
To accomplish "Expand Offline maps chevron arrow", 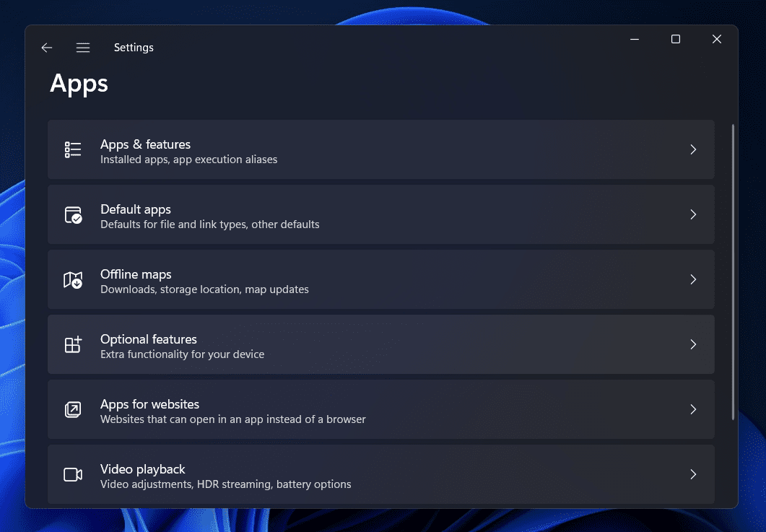I will 693,279.
